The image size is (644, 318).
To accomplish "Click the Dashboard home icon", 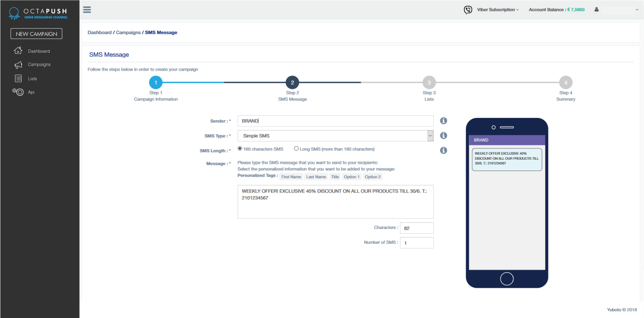I will pos(18,51).
